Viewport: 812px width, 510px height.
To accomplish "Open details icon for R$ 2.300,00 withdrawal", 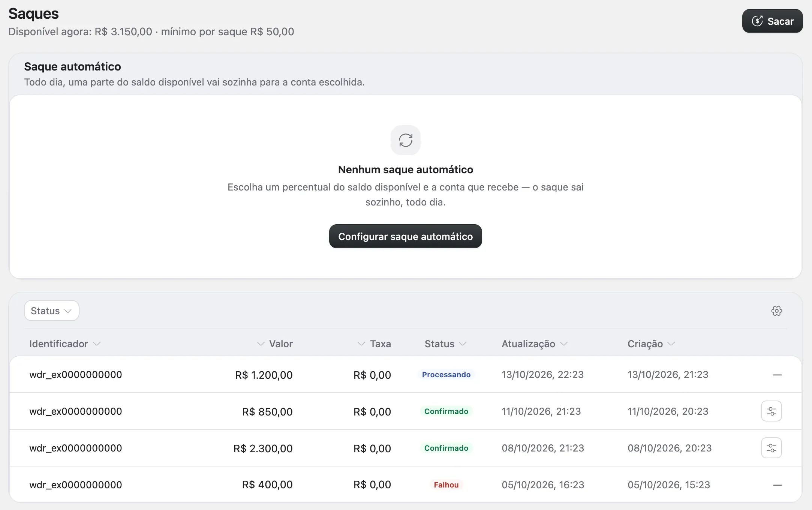I will (771, 448).
